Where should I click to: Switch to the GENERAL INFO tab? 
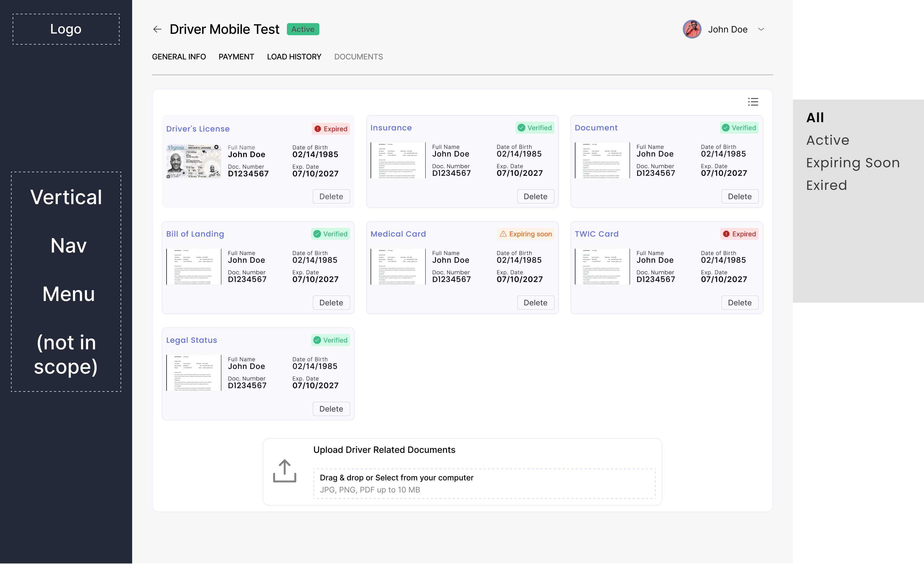pyautogui.click(x=179, y=57)
